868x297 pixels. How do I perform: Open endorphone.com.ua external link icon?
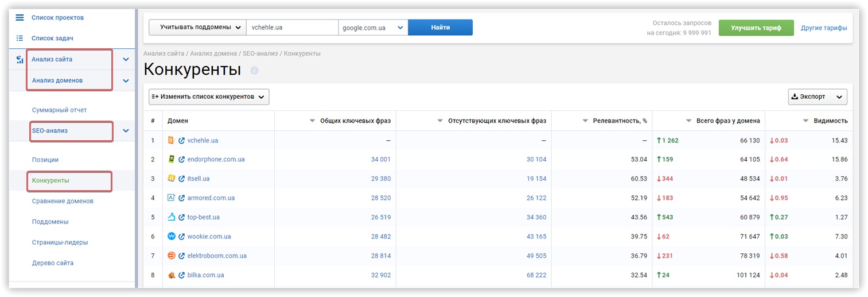[x=182, y=159]
